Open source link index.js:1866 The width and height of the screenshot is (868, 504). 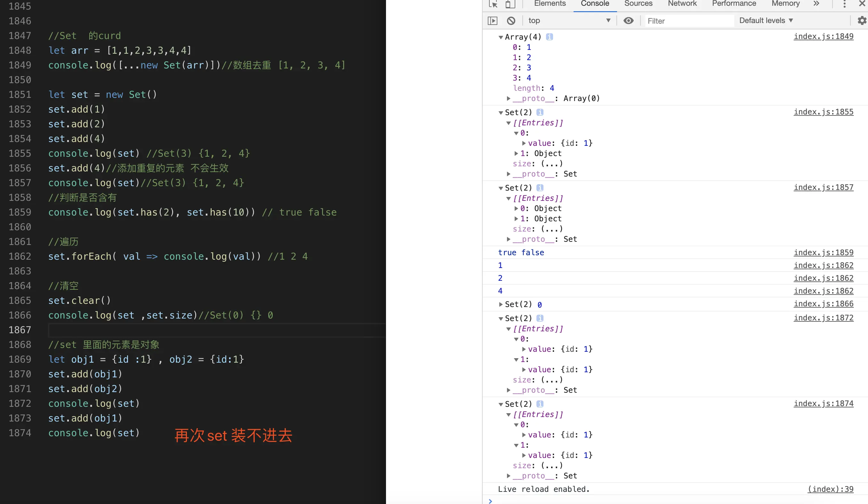coord(823,303)
